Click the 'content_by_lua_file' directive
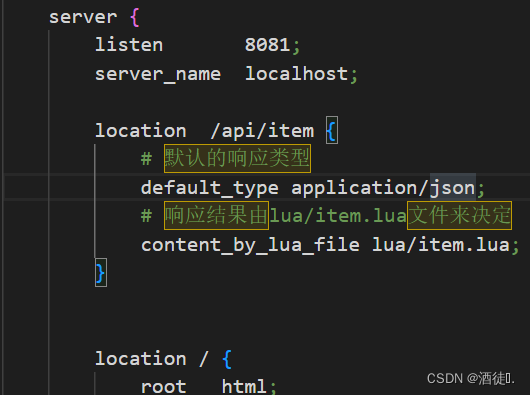 [x=250, y=245]
